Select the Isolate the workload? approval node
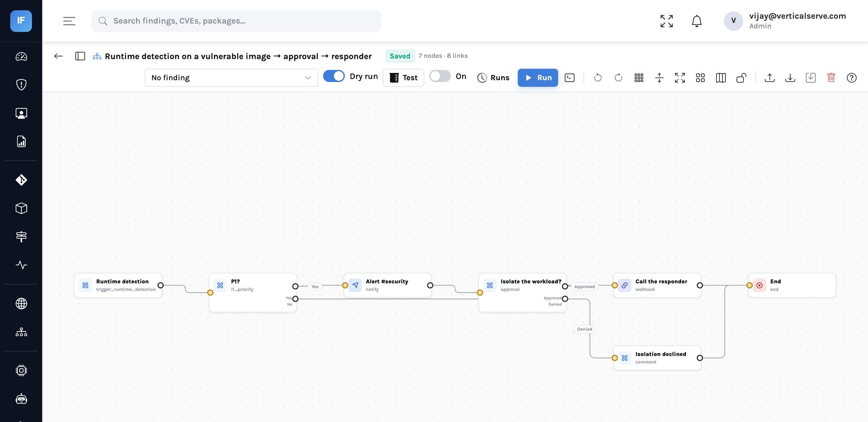868x422 pixels. [522, 292]
